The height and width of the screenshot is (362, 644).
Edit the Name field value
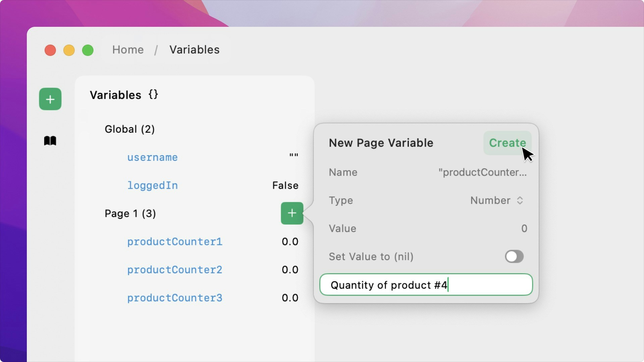(482, 172)
